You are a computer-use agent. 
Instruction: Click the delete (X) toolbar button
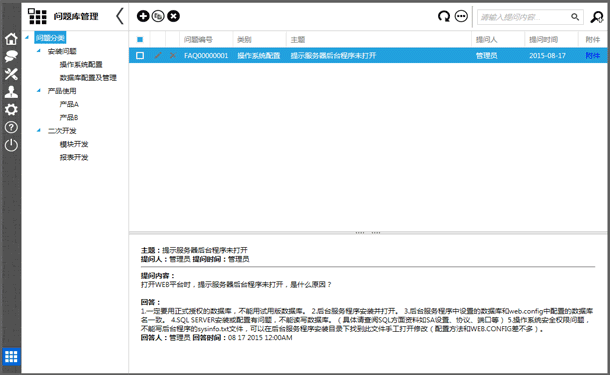(174, 16)
